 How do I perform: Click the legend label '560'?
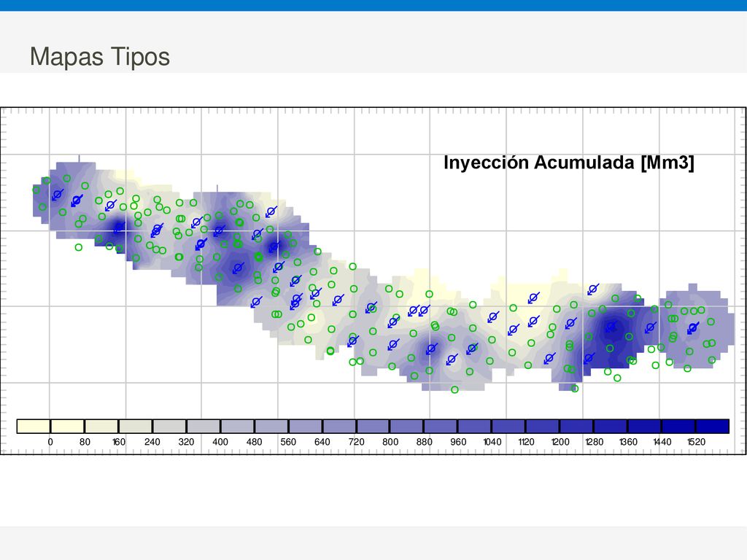288,442
